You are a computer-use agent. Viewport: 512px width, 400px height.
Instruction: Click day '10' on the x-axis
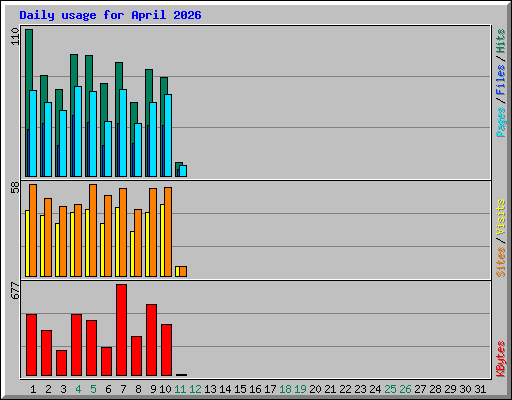(165, 389)
